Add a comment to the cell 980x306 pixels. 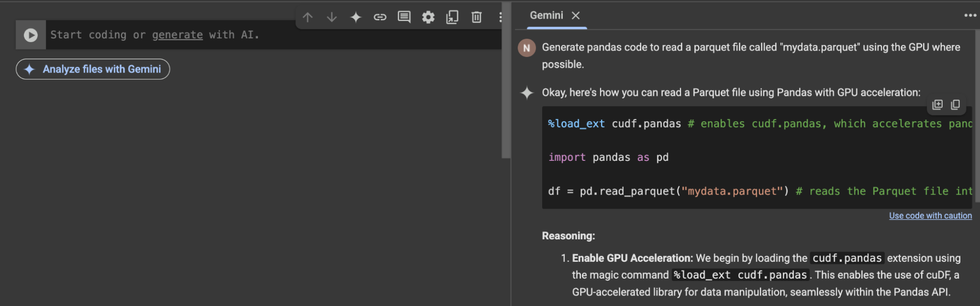[404, 18]
